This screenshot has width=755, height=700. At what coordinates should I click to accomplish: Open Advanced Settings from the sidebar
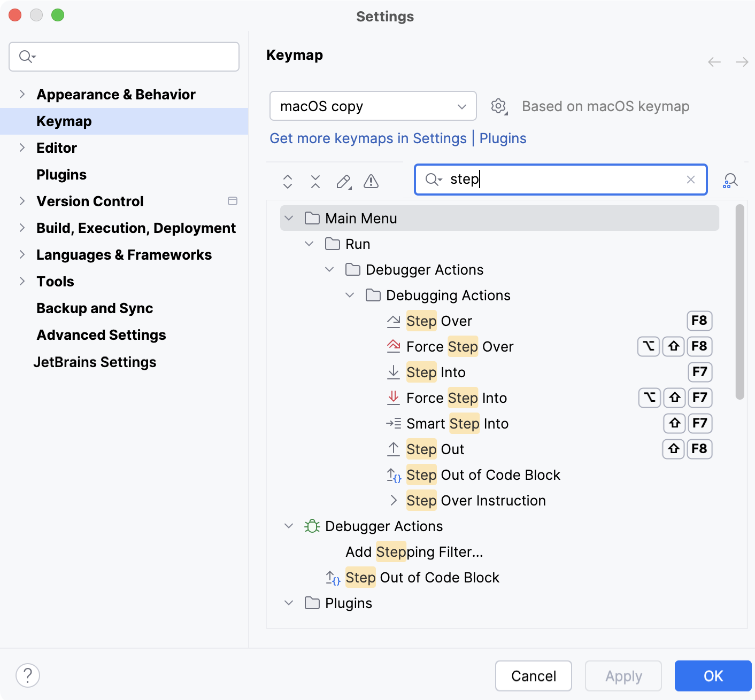[101, 335]
